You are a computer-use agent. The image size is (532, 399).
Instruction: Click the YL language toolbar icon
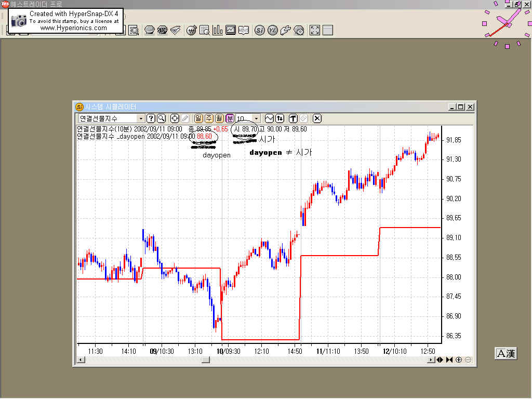click(273, 30)
